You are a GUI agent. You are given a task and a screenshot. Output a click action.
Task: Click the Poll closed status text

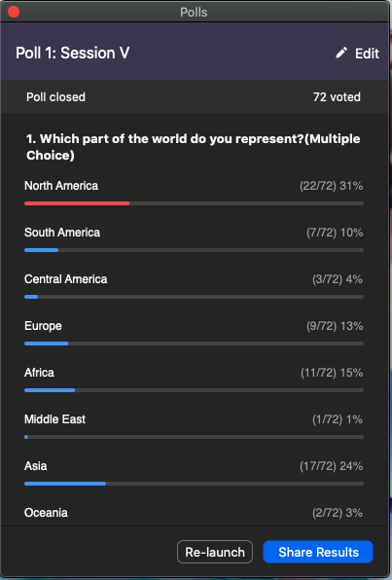pos(55,97)
